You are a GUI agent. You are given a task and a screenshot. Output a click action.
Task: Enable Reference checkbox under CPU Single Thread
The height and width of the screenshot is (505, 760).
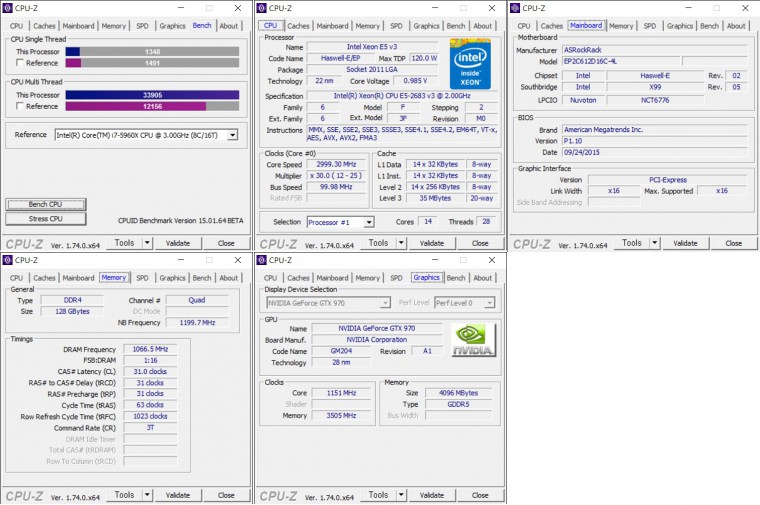point(20,63)
